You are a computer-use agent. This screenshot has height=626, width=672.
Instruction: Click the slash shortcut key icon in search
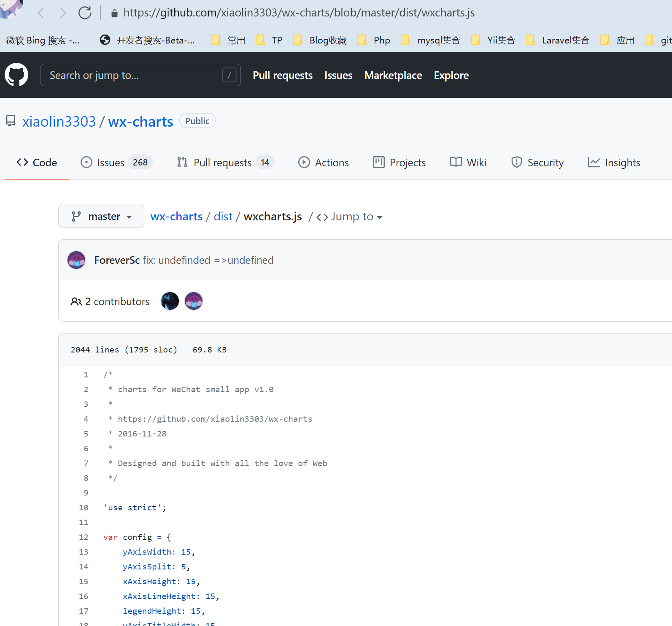[229, 75]
